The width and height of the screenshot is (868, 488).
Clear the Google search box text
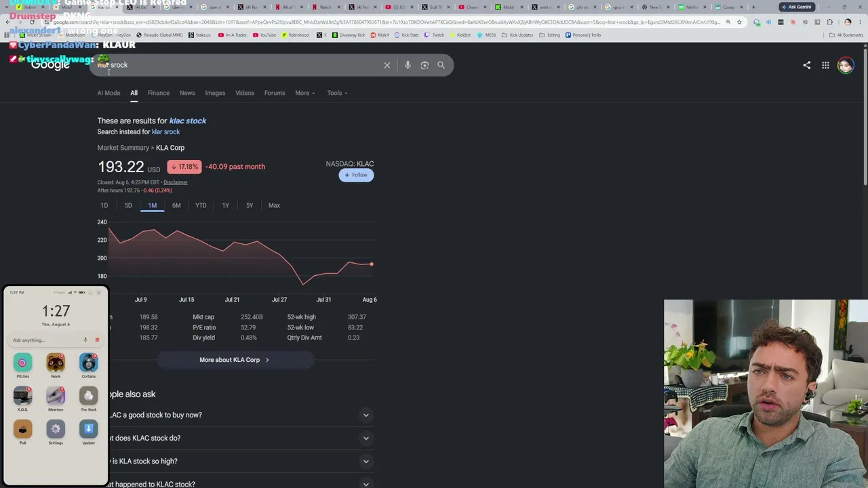387,65
